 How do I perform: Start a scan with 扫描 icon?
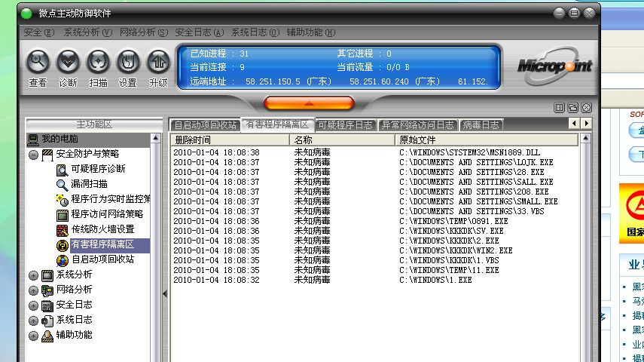coord(98,62)
